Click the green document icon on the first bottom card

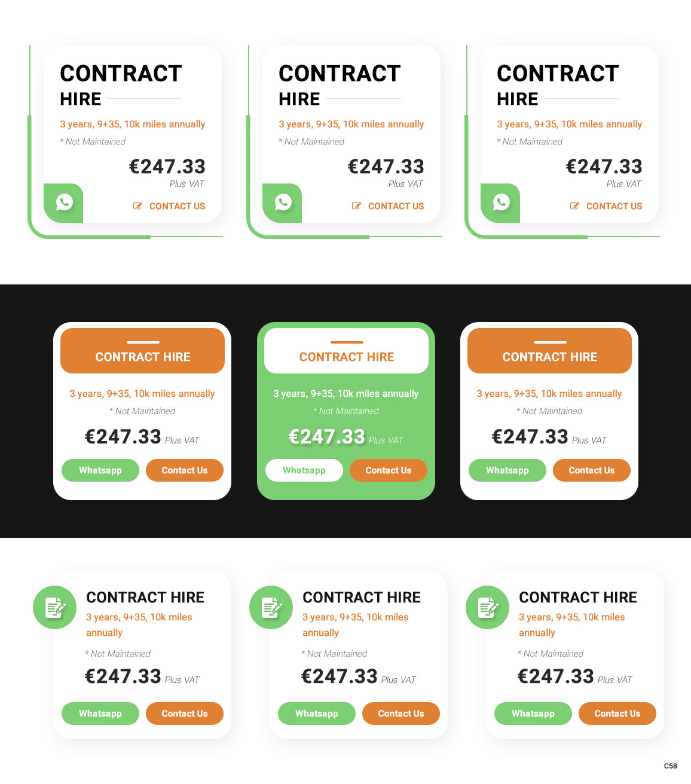tap(54, 607)
